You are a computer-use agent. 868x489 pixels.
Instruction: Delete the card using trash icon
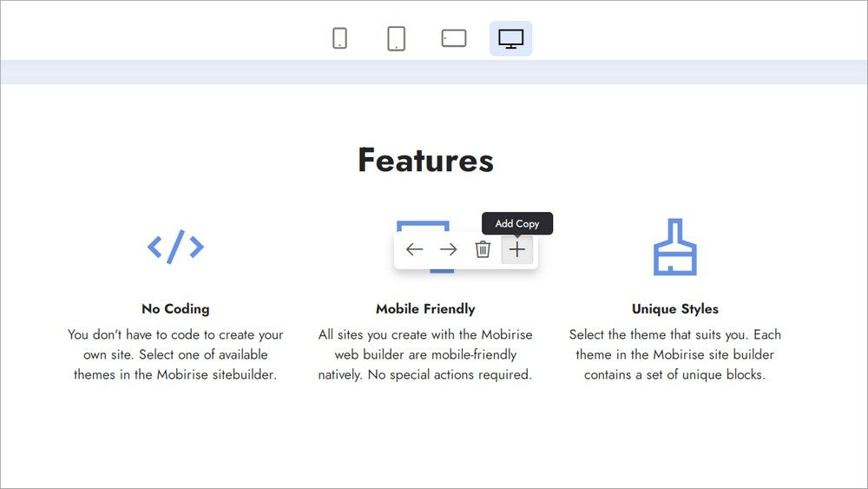tap(483, 250)
